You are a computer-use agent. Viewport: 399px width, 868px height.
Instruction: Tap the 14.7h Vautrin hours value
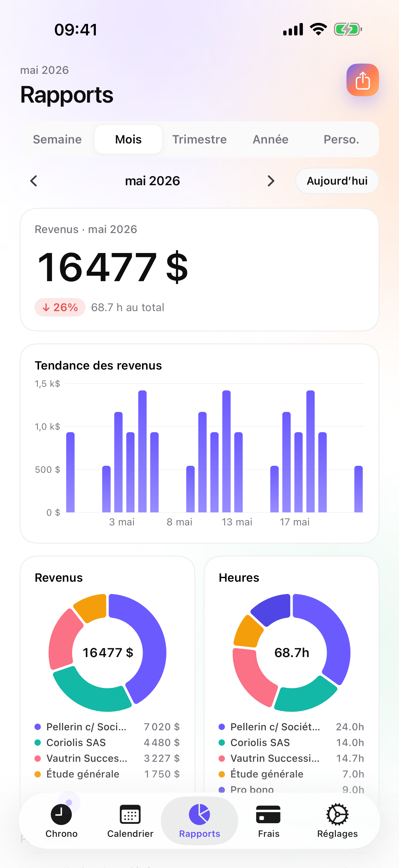(x=350, y=758)
